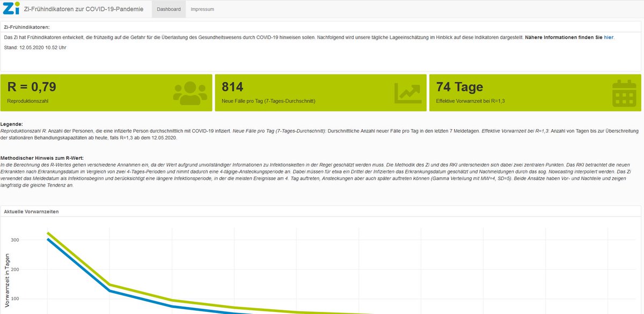Image resolution: width=644 pixels, height=314 pixels.
Task: Click the green line in the Vorwarnzeiten chart
Action: (x=109, y=283)
